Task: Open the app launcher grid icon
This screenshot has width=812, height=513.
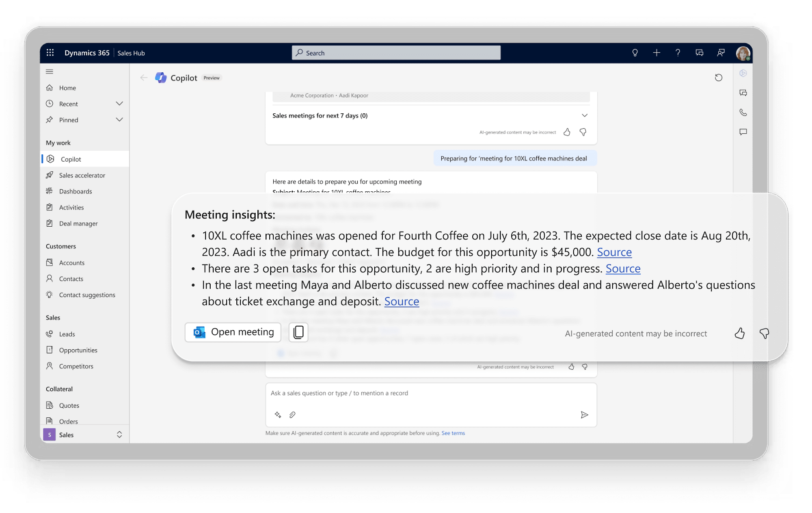Action: point(50,53)
